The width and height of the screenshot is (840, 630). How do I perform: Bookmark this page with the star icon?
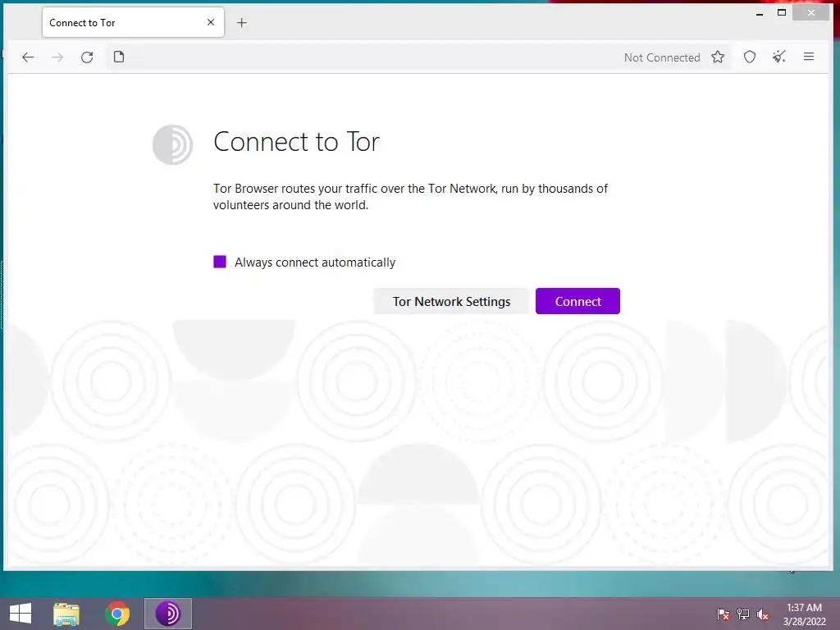[x=718, y=57]
